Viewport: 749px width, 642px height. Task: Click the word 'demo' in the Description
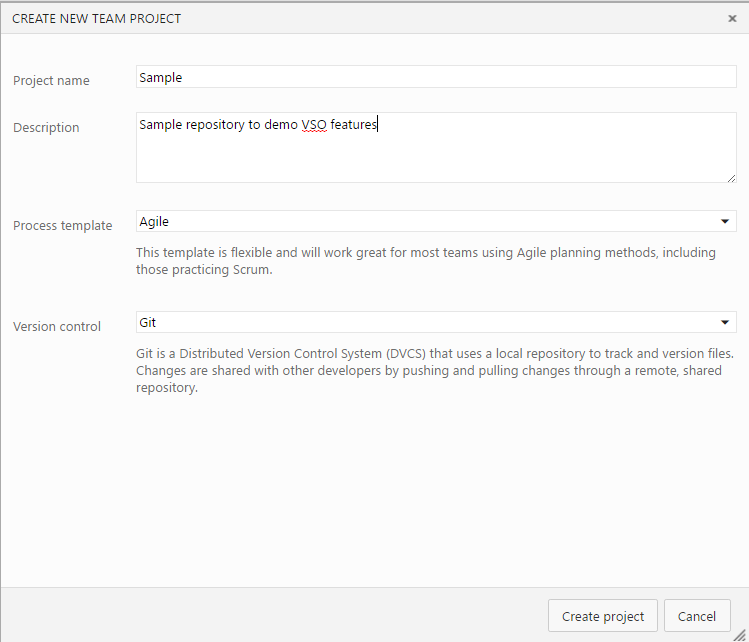[281, 125]
